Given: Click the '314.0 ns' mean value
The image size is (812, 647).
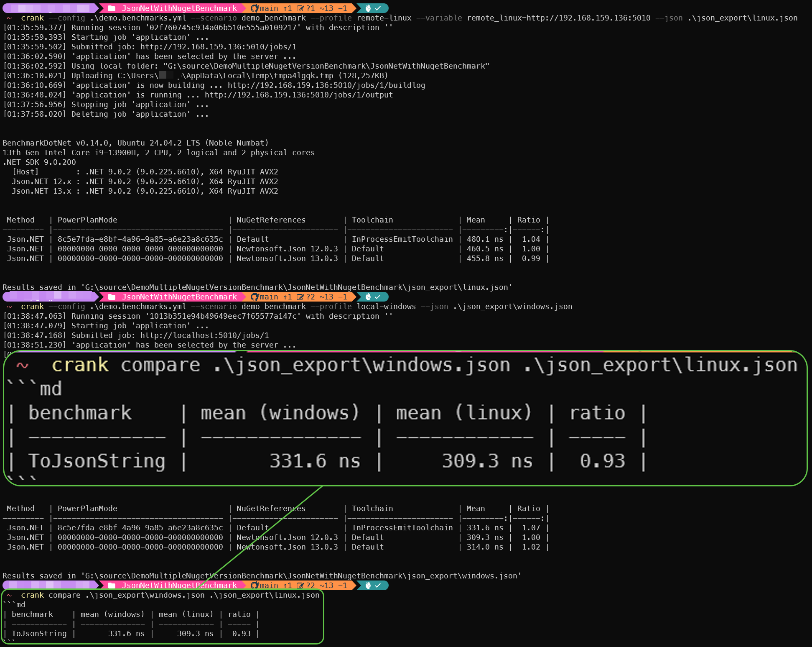Looking at the screenshot, I should tap(485, 547).
